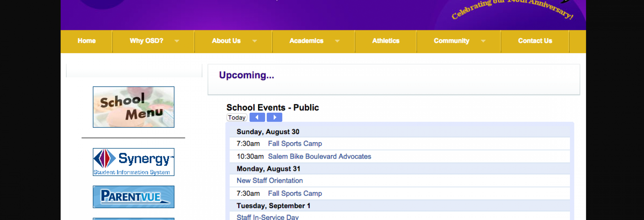
Task: Click the 140th Anniversary banner text
Action: pyautogui.click(x=512, y=8)
